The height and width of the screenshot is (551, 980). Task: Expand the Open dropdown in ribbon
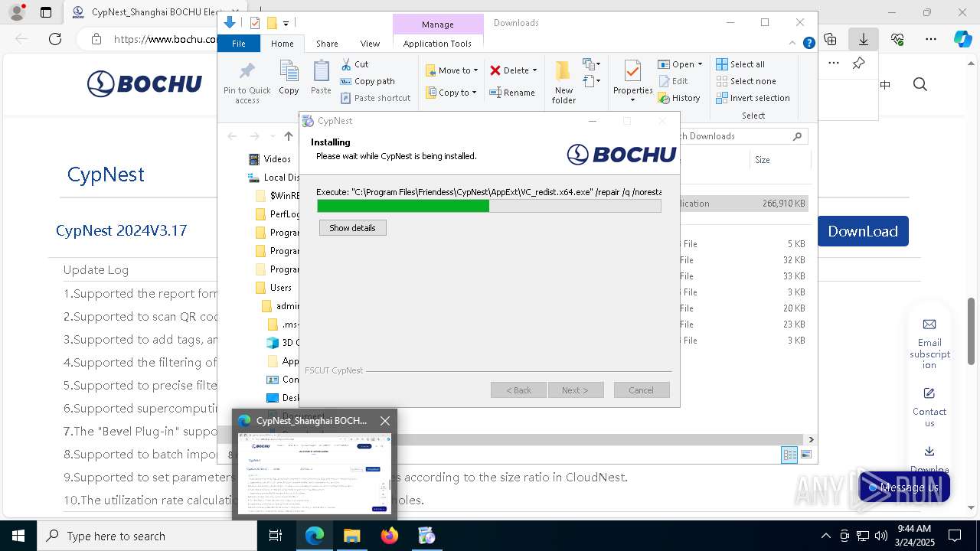pyautogui.click(x=700, y=64)
